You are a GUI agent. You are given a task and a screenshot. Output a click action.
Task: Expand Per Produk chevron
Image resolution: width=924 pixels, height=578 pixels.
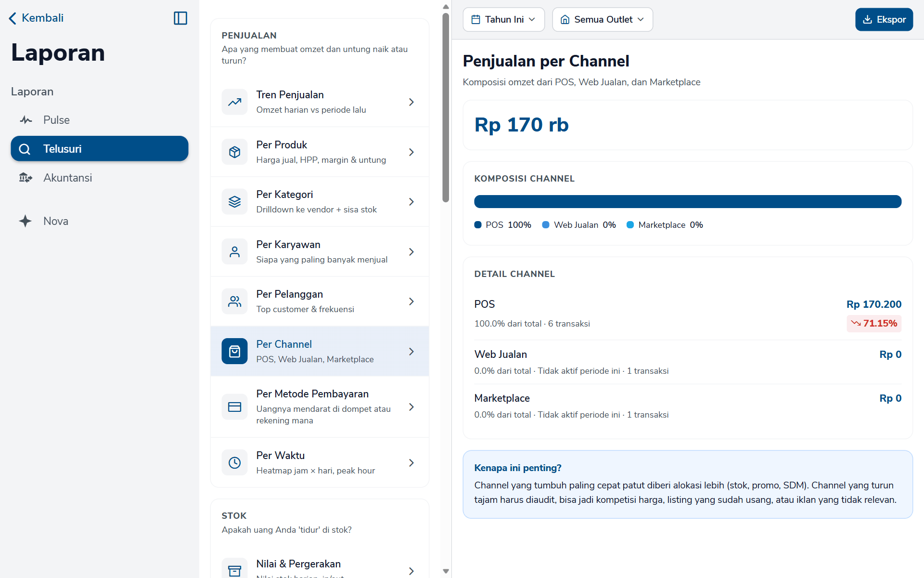(411, 152)
